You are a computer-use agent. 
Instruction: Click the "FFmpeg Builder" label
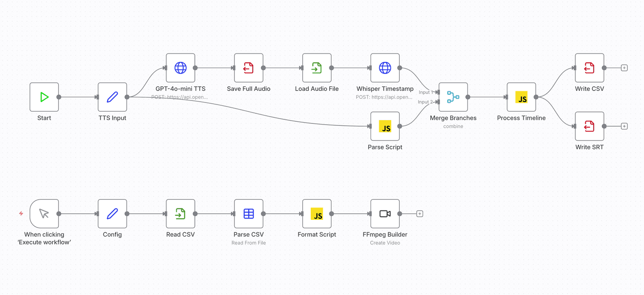pos(385,234)
